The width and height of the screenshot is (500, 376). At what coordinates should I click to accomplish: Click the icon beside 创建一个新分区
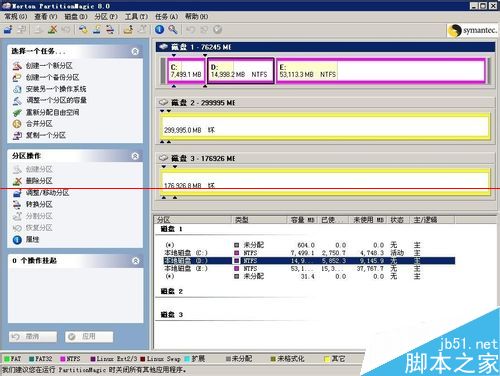(17, 66)
